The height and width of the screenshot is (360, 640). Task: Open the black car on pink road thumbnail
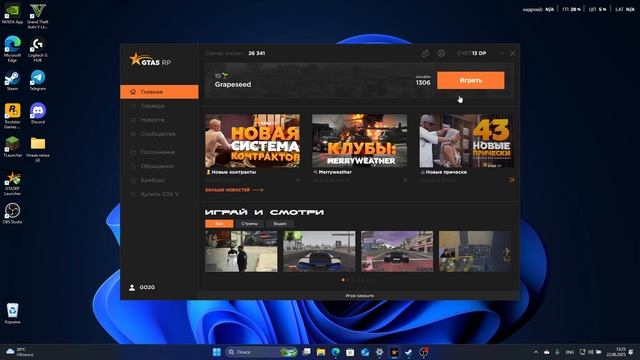click(x=397, y=251)
